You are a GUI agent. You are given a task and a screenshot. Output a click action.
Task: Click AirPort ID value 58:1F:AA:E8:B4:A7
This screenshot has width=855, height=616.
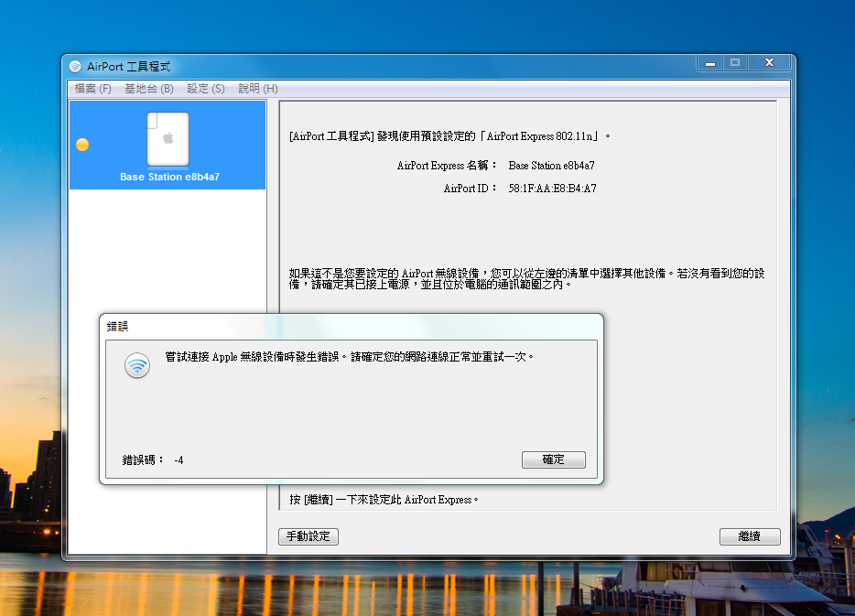pyautogui.click(x=552, y=189)
